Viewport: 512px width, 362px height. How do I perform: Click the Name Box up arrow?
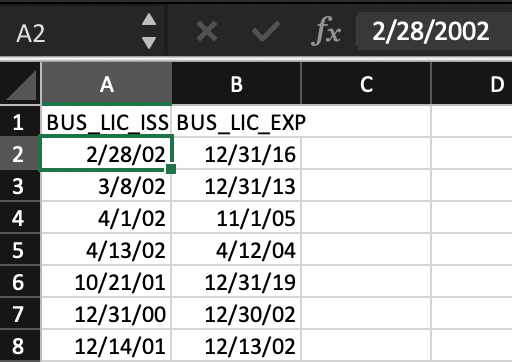(x=149, y=19)
